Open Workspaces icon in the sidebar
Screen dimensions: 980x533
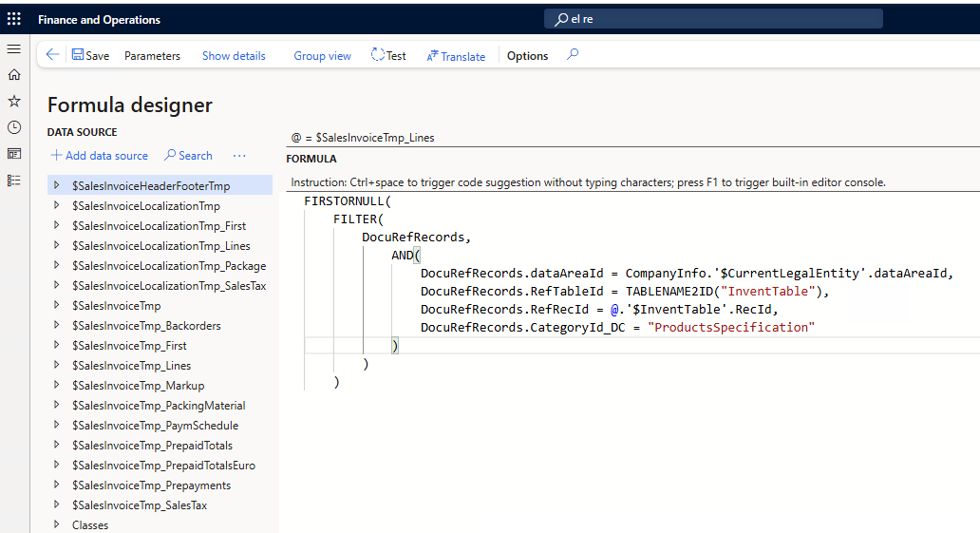tap(14, 154)
